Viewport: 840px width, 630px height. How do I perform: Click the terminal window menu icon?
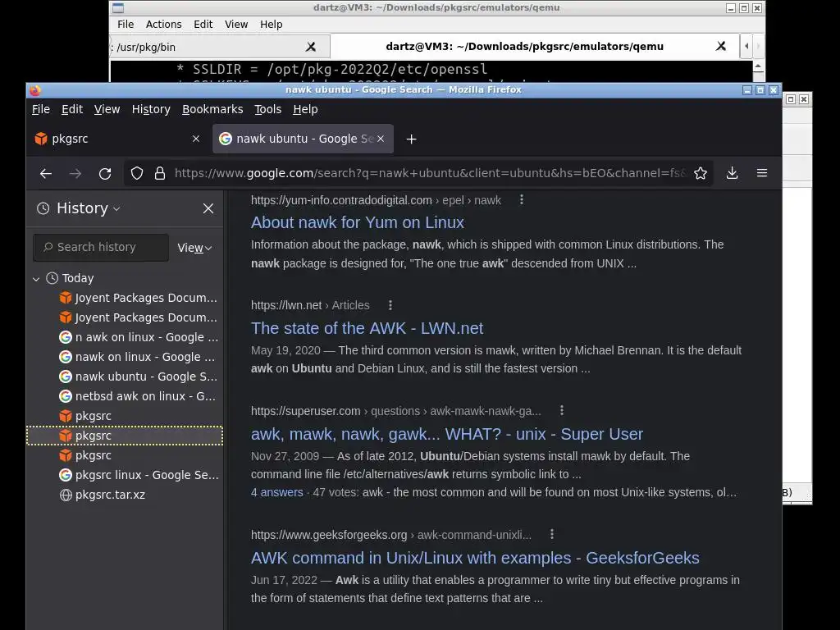pyautogui.click(x=118, y=8)
